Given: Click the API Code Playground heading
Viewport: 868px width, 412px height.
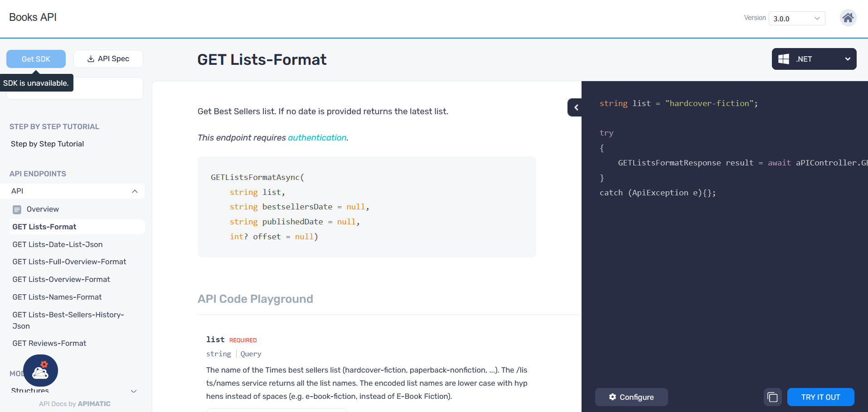Looking at the screenshot, I should pos(255,299).
